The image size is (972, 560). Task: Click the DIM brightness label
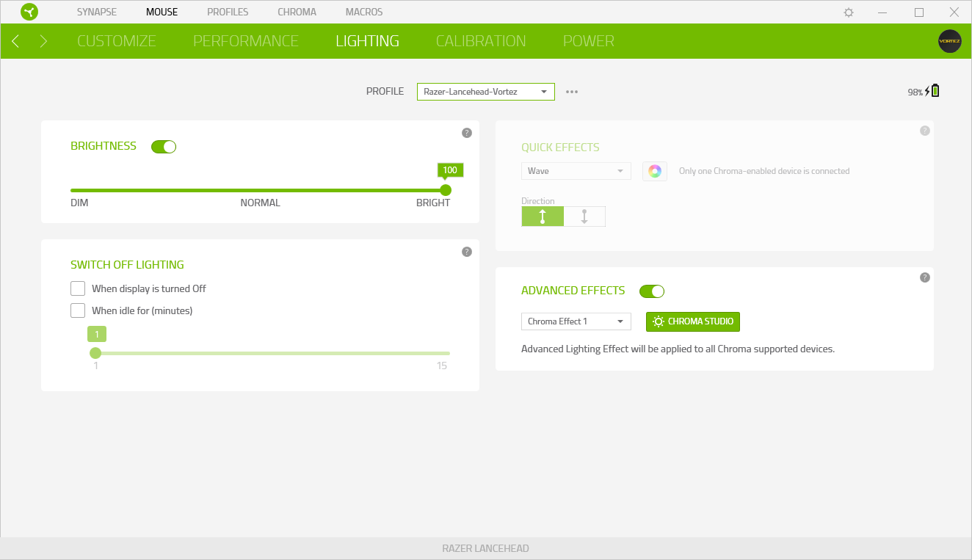pos(79,203)
